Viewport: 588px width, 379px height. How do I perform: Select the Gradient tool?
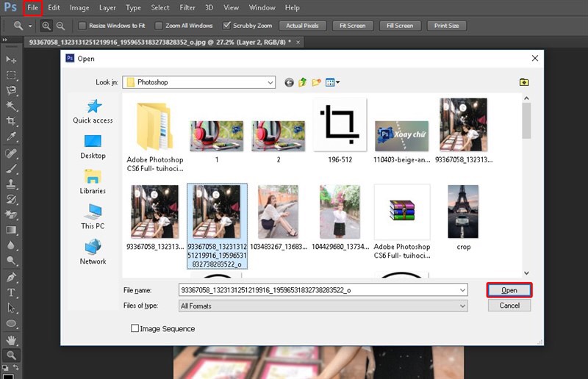pyautogui.click(x=11, y=230)
